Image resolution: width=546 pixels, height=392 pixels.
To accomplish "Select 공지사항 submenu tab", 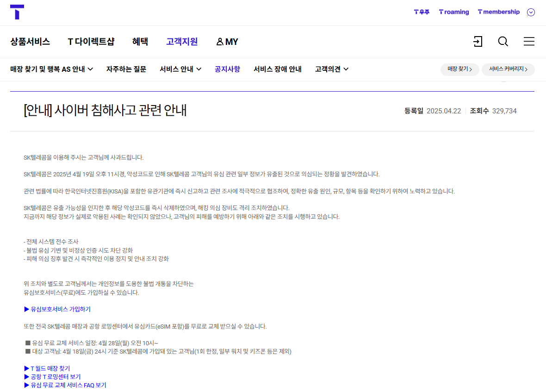I will tap(227, 69).
